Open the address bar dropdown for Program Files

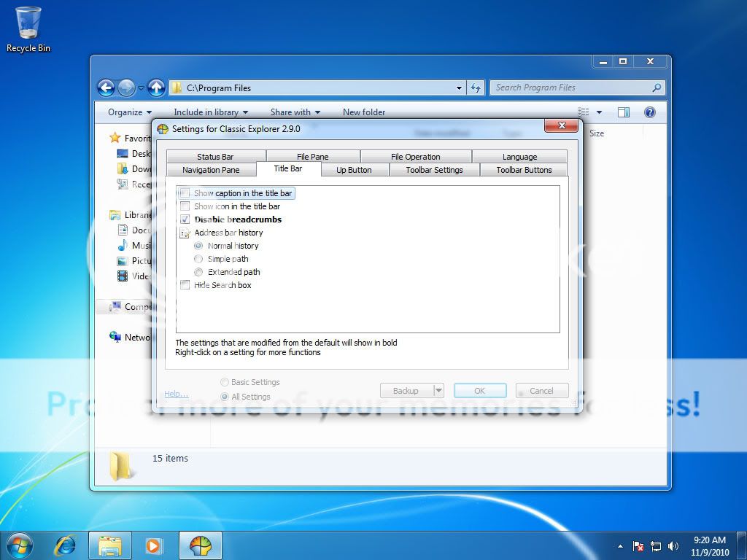[x=459, y=87]
